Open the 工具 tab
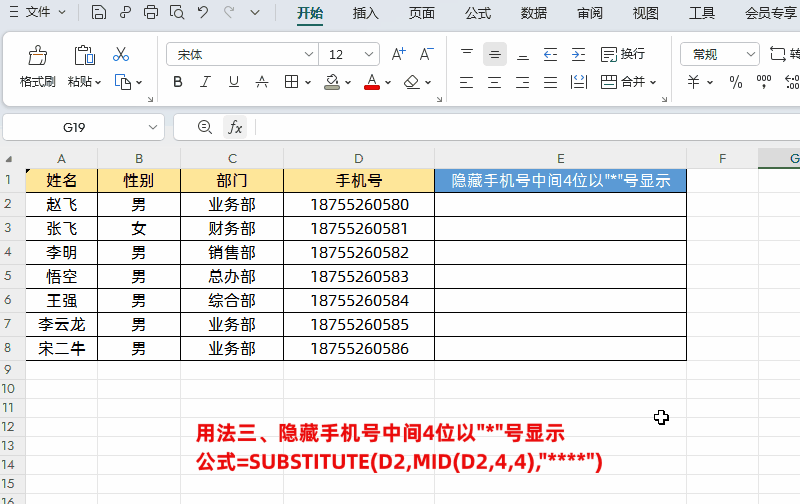This screenshot has height=504, width=800. click(702, 13)
